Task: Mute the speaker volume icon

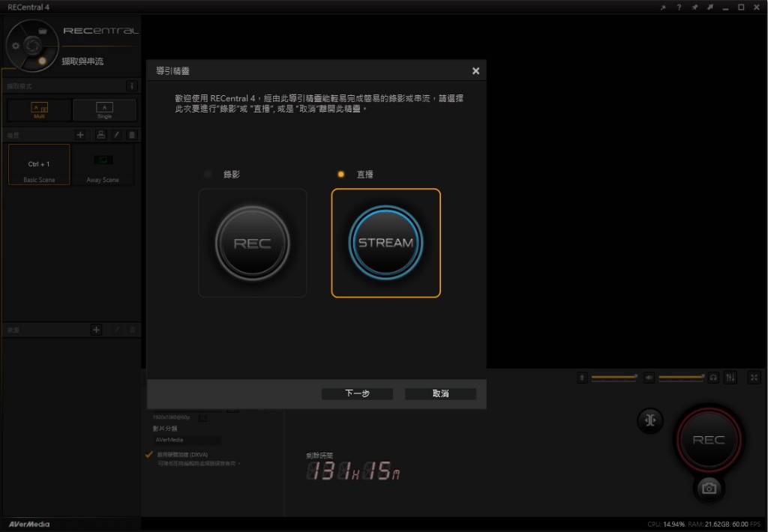Action: tap(649, 378)
